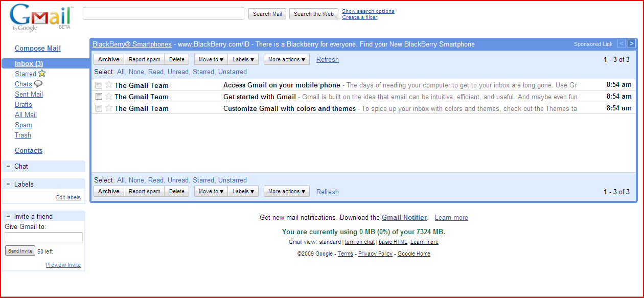Click the "Show search options" link
Screen dimensions: 644x298
[x=368, y=11]
